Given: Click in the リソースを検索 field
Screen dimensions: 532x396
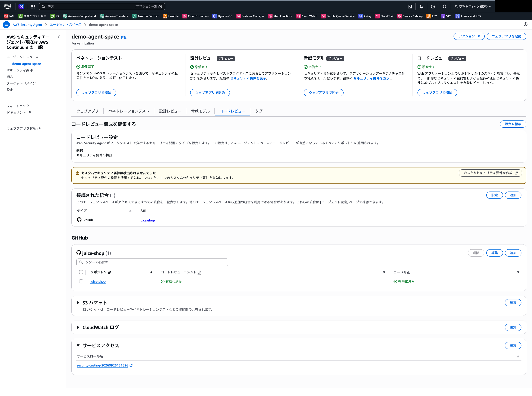Looking at the screenshot, I should 152,262.
